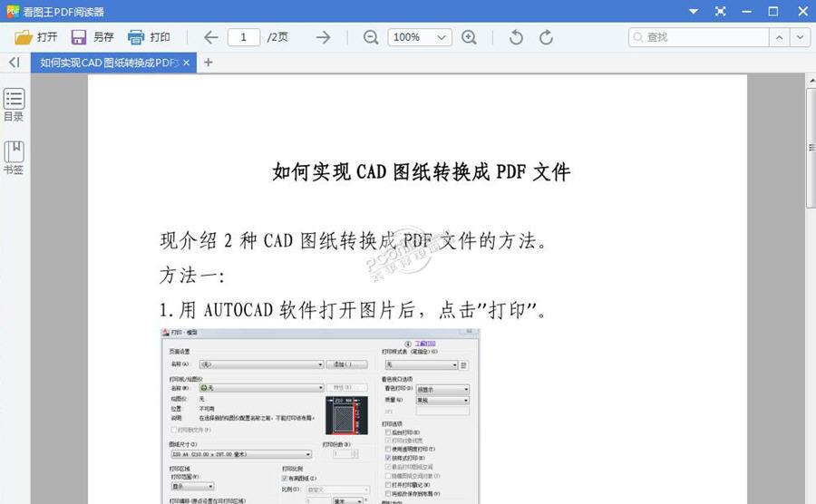Print the document with 打印
This screenshot has height=504, width=816.
(x=149, y=37)
